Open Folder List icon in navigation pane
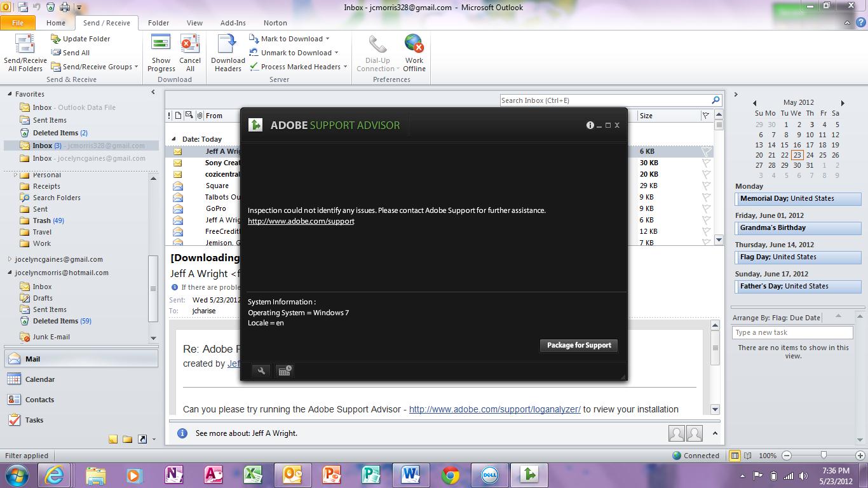868x488 pixels. (128, 439)
